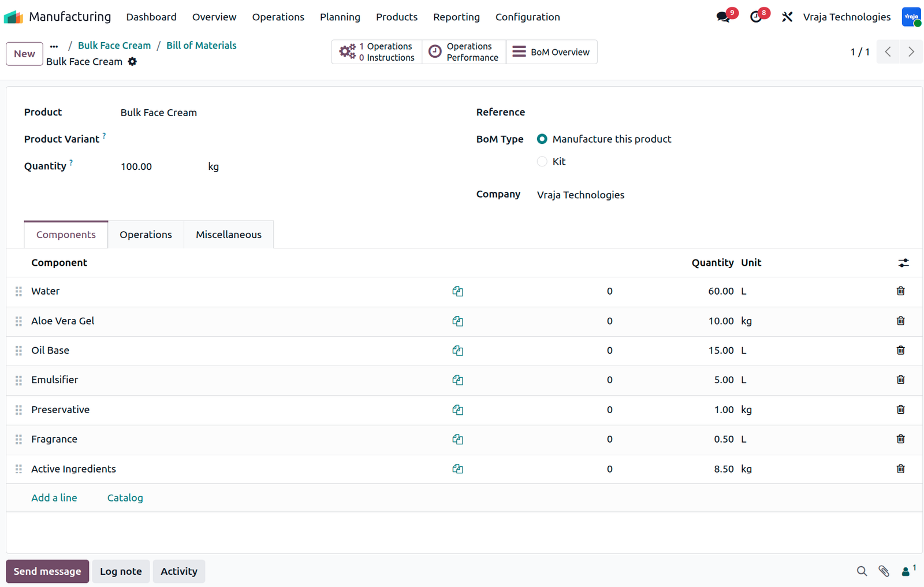Schedule an Activity button

[179, 571]
